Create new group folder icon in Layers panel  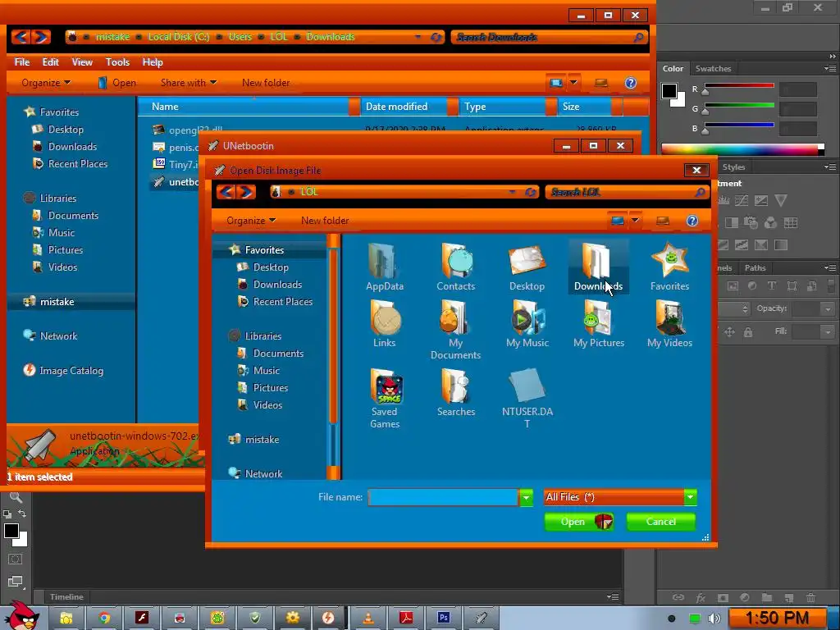(x=767, y=597)
